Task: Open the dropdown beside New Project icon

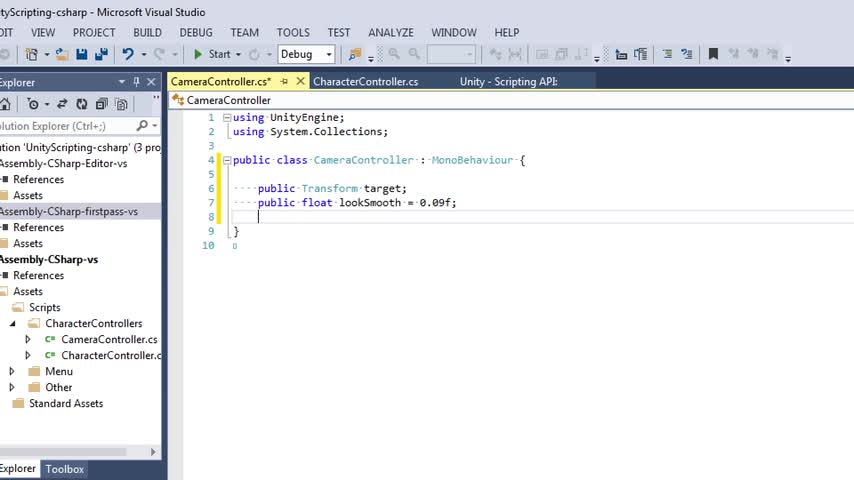Action: pyautogui.click(x=47, y=54)
